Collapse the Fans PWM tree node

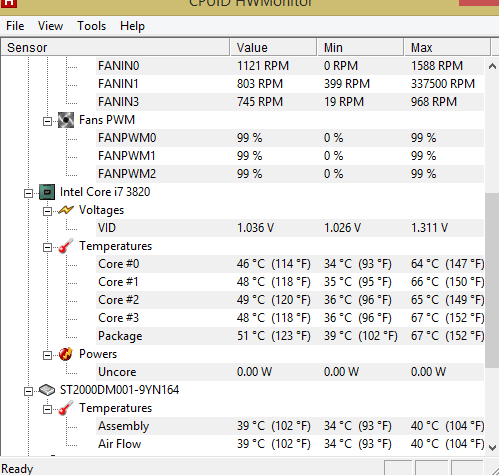(x=47, y=121)
